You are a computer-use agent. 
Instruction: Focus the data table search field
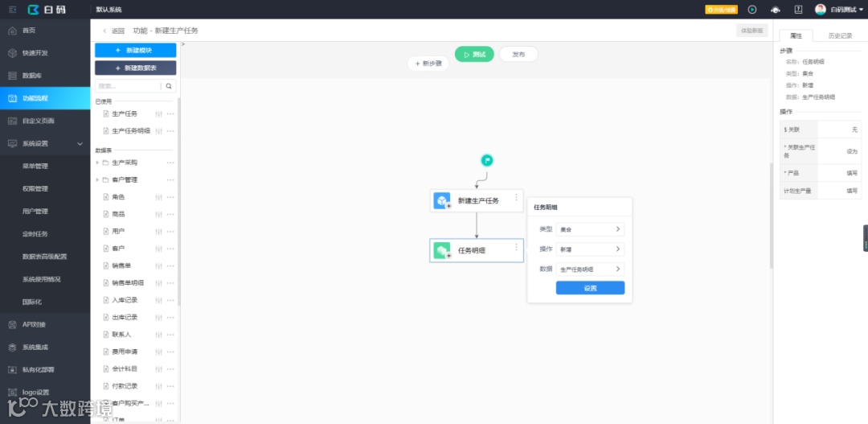click(129, 86)
